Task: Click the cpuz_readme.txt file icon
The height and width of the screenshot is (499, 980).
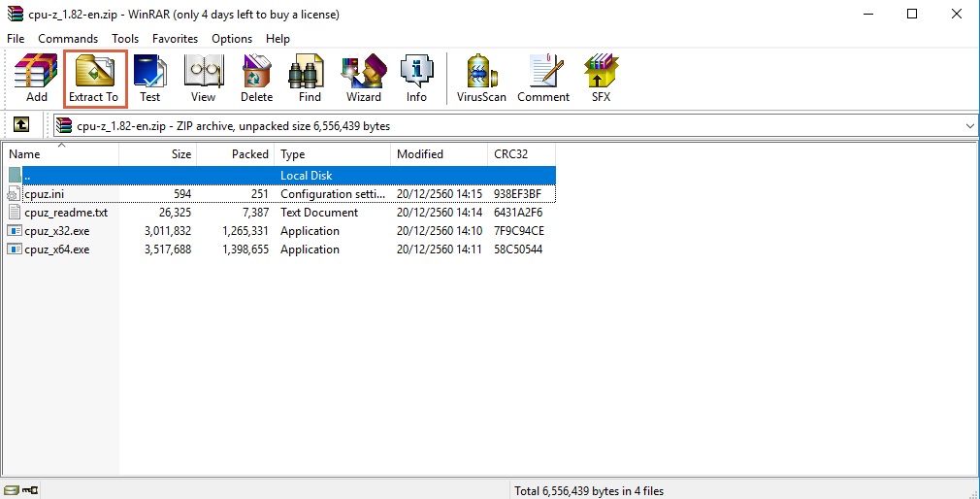Action: coord(14,213)
